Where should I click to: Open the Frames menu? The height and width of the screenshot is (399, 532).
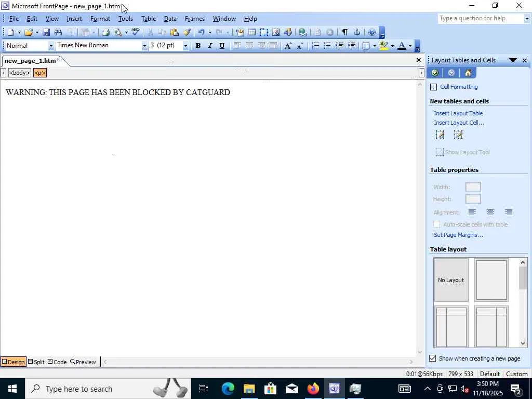pyautogui.click(x=195, y=19)
